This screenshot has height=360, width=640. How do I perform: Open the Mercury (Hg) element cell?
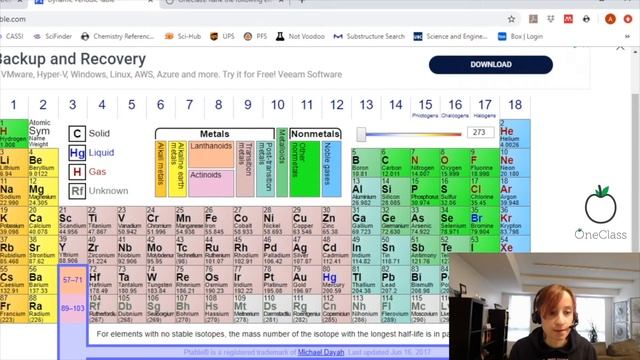[x=336, y=280]
